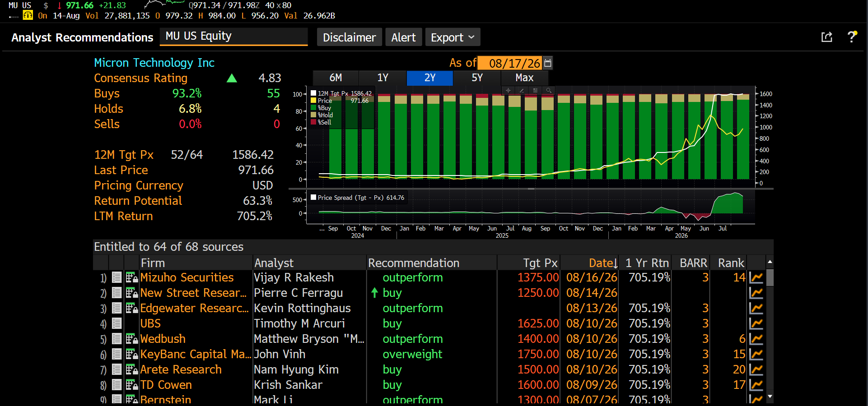Click the green %Buy legend swatch

(313, 108)
